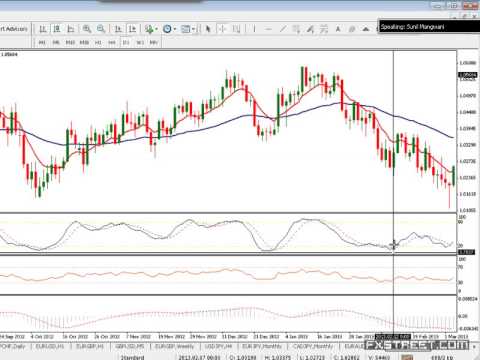The height and width of the screenshot is (360, 480).
Task: Switch to the EURUSD,H1 chart tab
Action: (x=49, y=347)
